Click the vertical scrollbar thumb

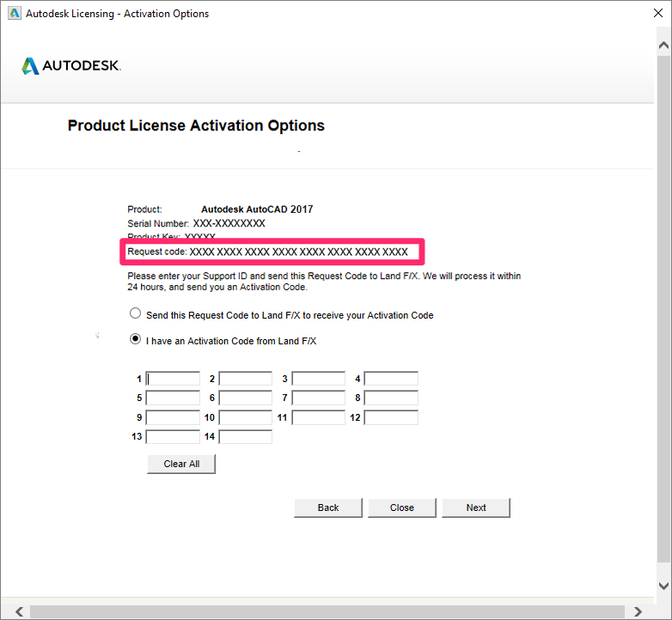pos(664,308)
